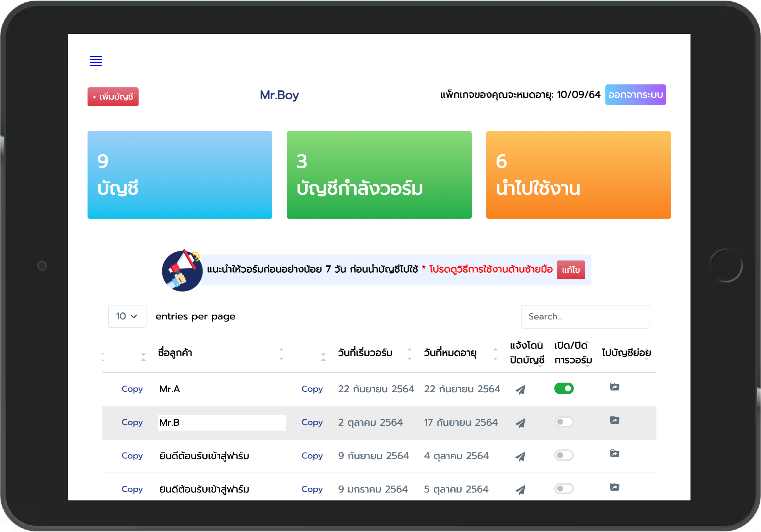Turn off the warm toggle for Mr.A
This screenshot has height=532, width=761.
coord(564,388)
